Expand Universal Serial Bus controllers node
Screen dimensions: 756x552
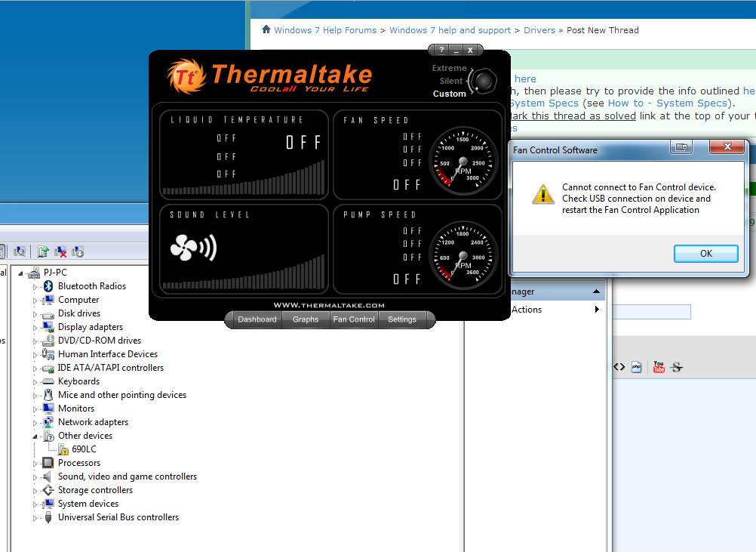pos(35,518)
